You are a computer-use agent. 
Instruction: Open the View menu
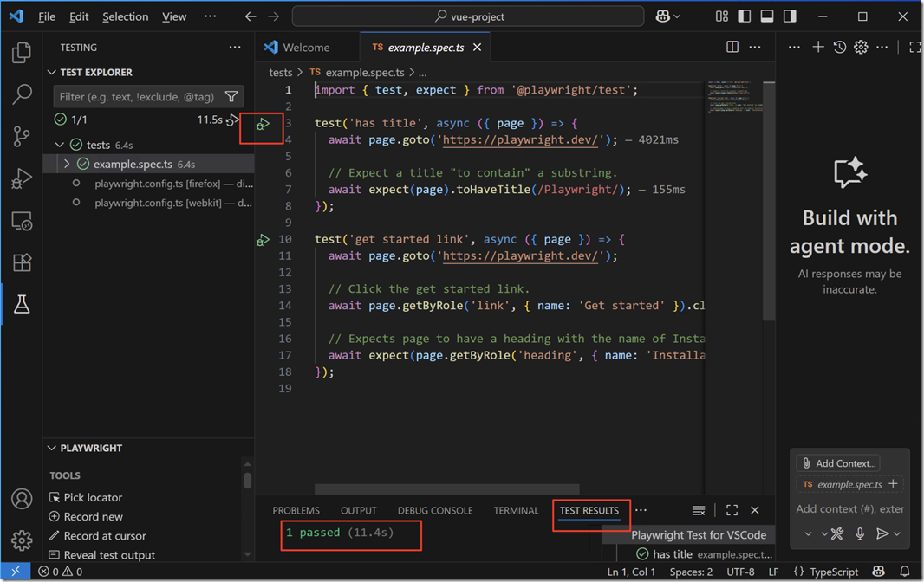click(174, 16)
